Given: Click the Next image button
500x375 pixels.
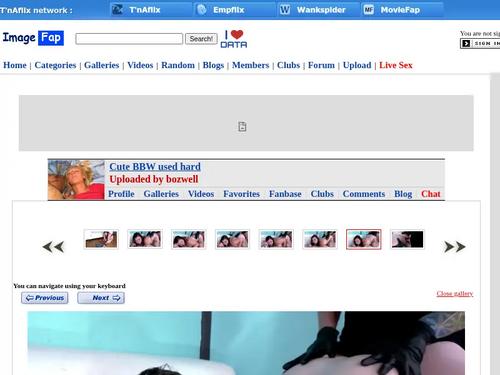Looking at the screenshot, I should click(x=101, y=298).
